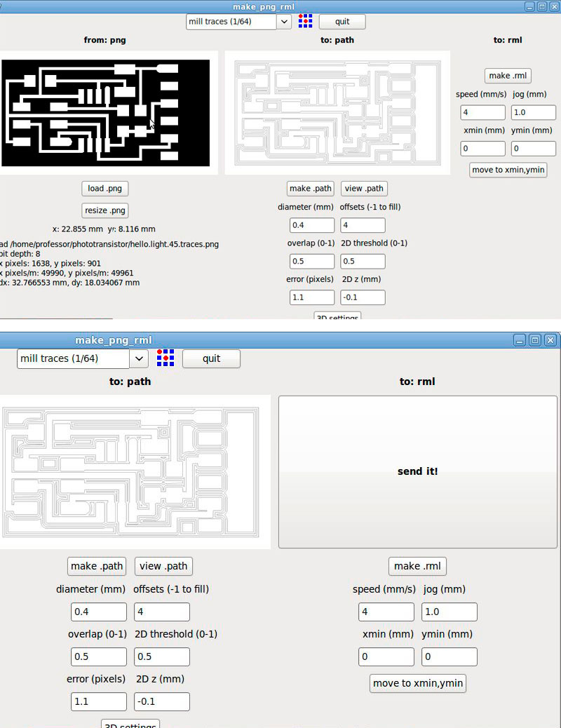Maximize the top make_png_rml window
The height and width of the screenshot is (728, 561).
(x=542, y=6)
